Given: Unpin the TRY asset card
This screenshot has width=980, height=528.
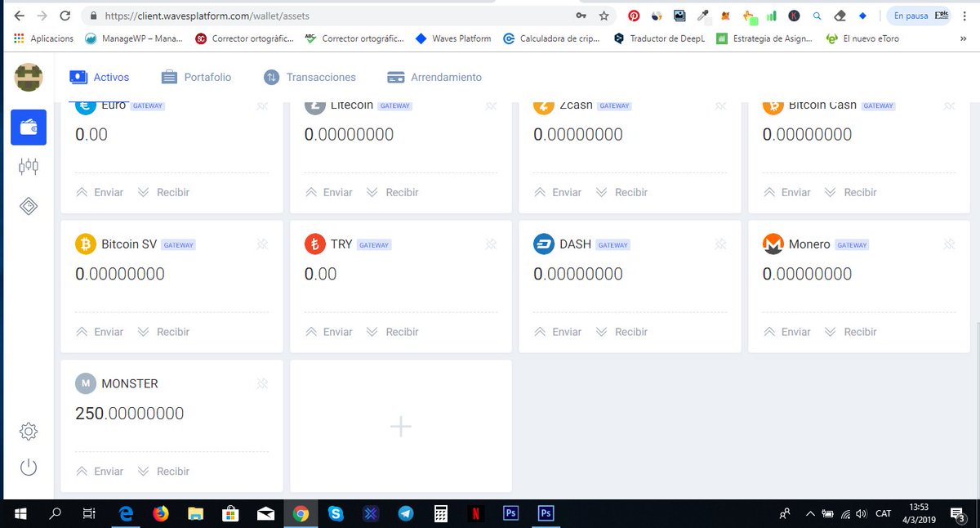Looking at the screenshot, I should tap(491, 244).
